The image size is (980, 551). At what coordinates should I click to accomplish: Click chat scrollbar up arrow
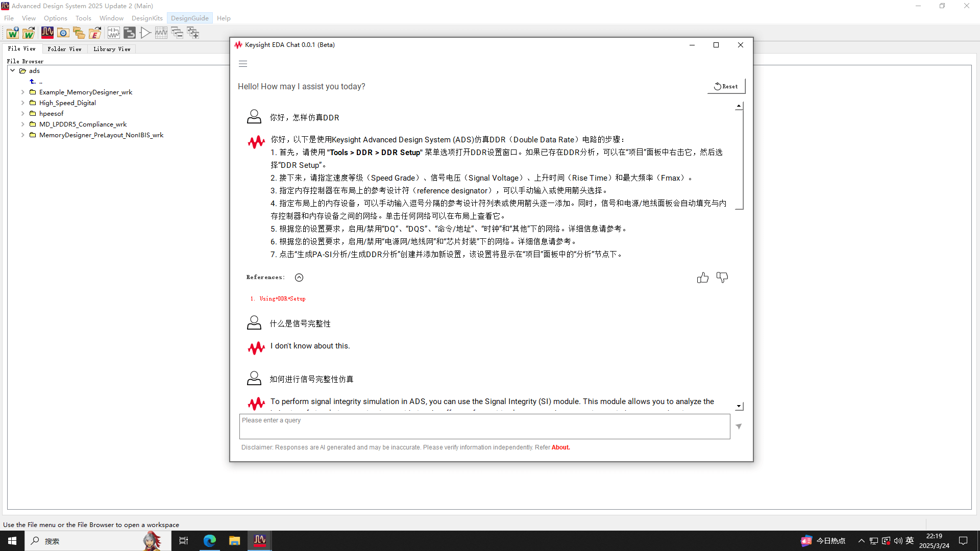(x=739, y=106)
